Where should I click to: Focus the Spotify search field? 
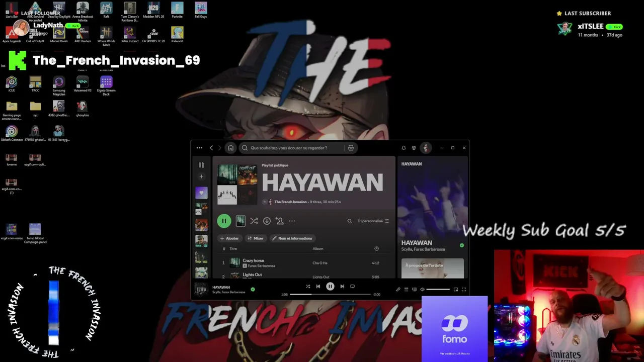293,148
